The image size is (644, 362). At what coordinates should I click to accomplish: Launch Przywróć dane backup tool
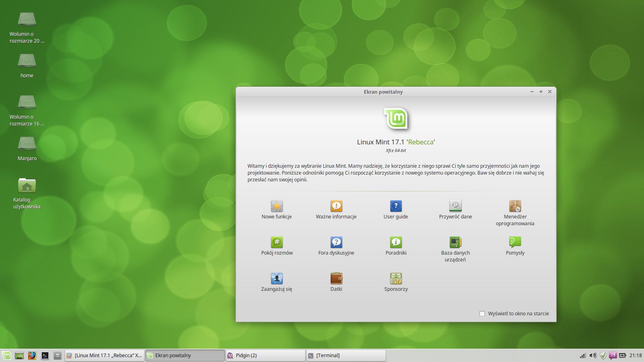click(x=455, y=206)
